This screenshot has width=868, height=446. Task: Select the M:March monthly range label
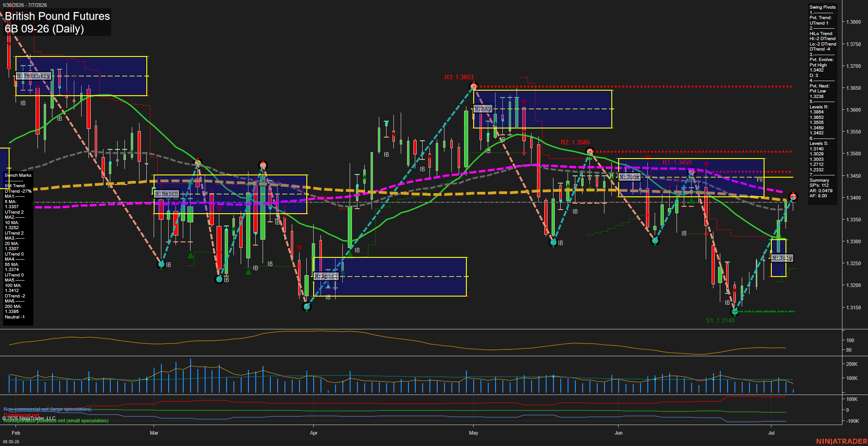166,194
